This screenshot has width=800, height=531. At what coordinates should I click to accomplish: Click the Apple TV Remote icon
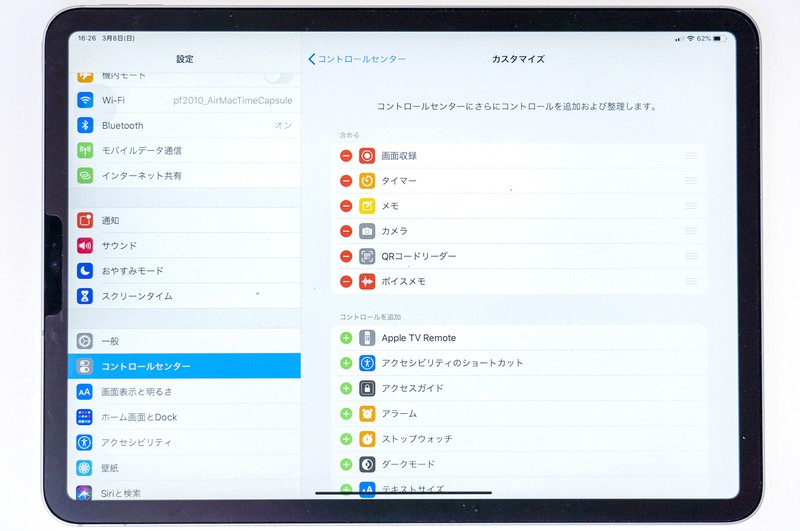[x=367, y=338]
